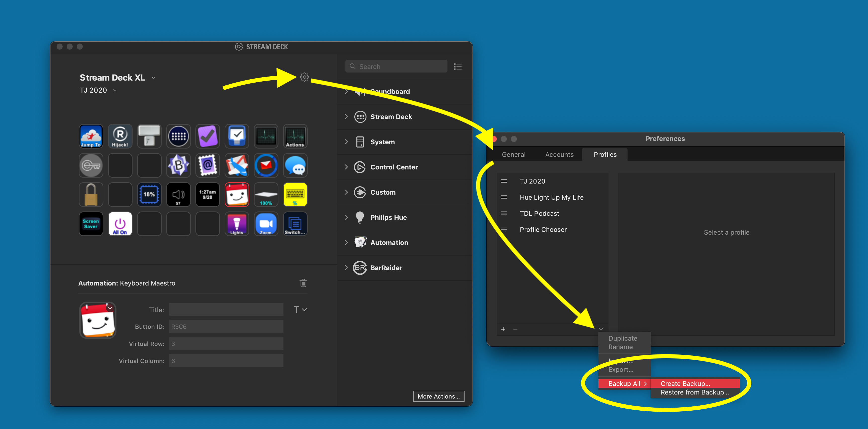Click the Zoom camera key

tap(266, 224)
